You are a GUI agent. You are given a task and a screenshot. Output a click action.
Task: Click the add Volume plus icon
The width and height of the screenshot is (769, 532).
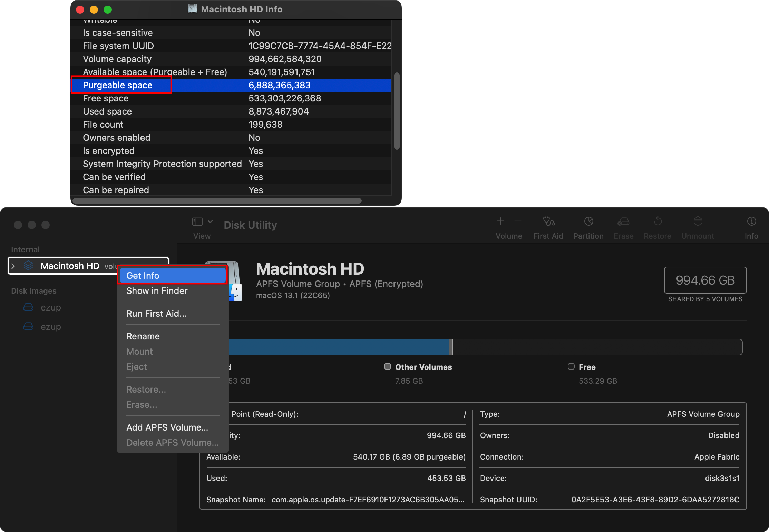point(500,221)
